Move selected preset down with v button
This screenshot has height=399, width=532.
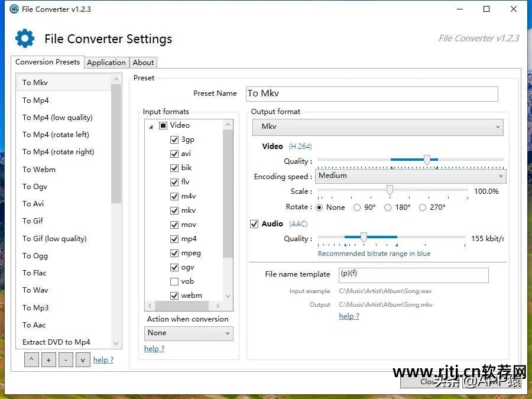83,359
